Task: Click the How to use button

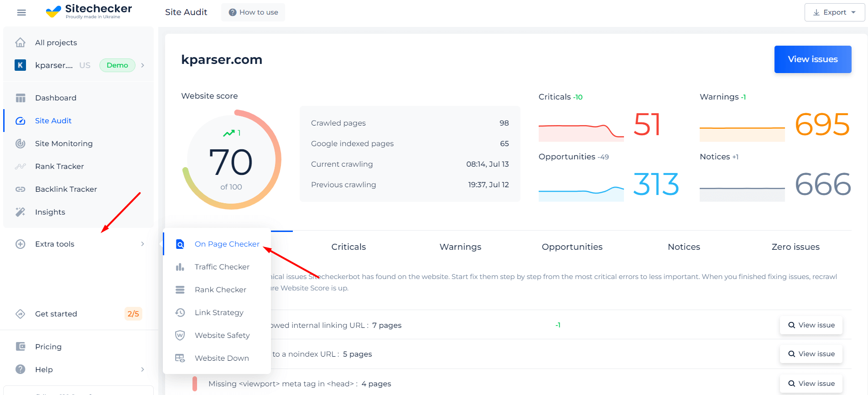Action: pyautogui.click(x=253, y=12)
